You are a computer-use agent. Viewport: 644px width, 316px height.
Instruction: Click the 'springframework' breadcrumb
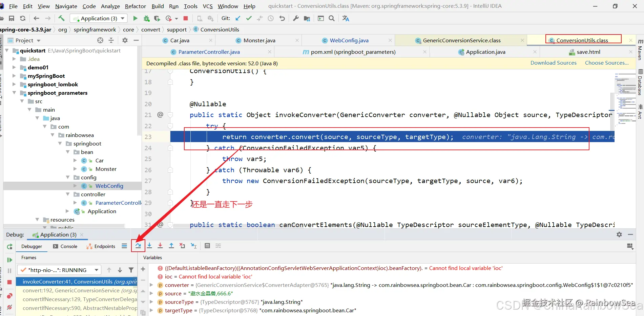pos(95,29)
